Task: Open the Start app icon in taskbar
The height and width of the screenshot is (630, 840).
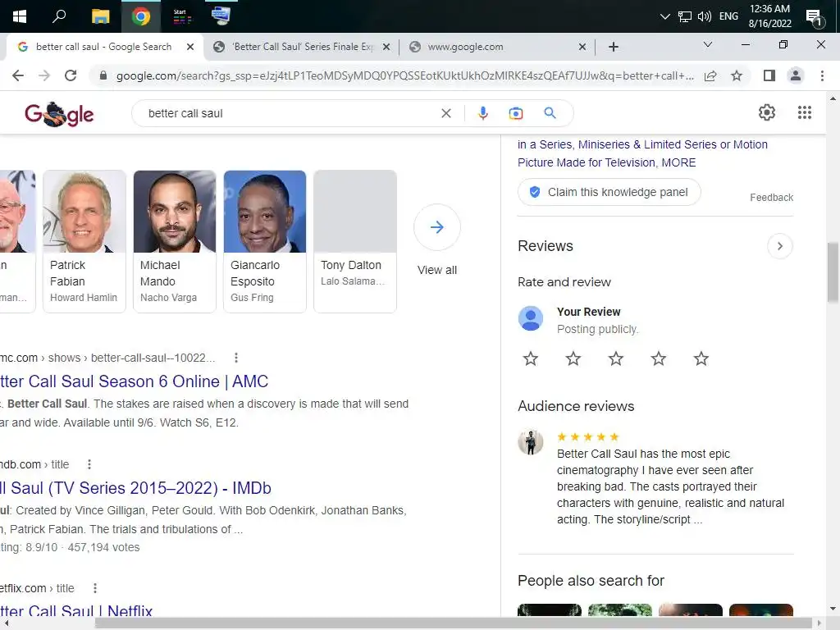Action: pos(181,16)
